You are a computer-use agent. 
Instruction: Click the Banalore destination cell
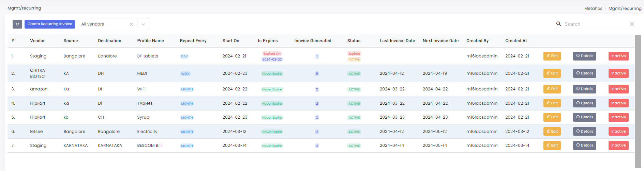click(x=107, y=56)
